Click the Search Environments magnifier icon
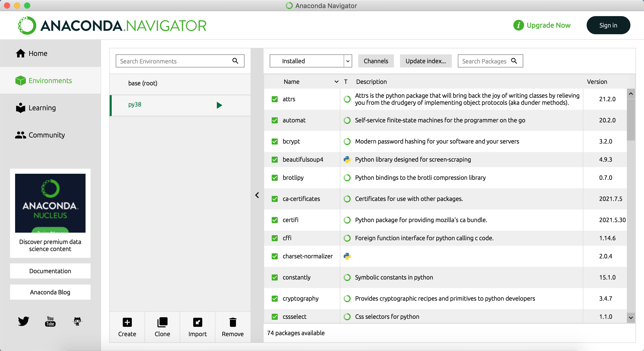This screenshot has width=644, height=351. (235, 61)
